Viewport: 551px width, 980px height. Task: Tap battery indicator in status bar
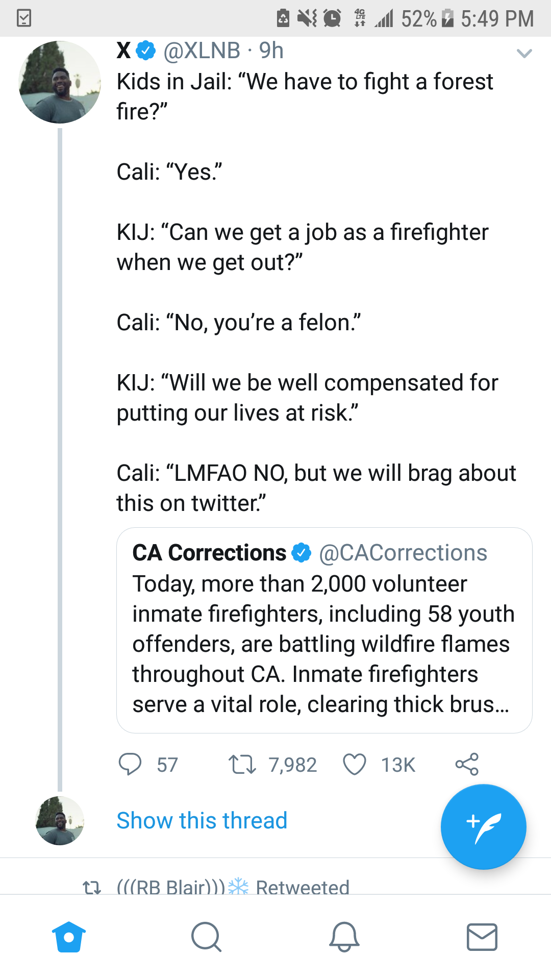tap(447, 19)
